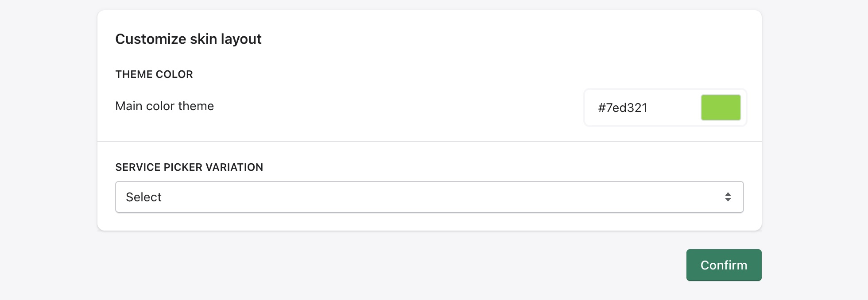Image resolution: width=868 pixels, height=300 pixels.
Task: Click the horizontal divider below Theme Color
Action: click(429, 142)
